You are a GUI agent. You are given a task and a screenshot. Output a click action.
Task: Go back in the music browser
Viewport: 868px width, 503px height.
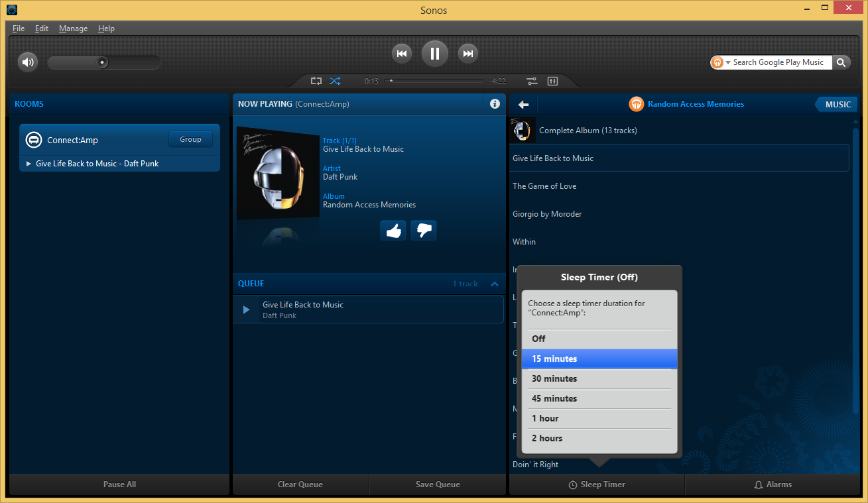(524, 104)
